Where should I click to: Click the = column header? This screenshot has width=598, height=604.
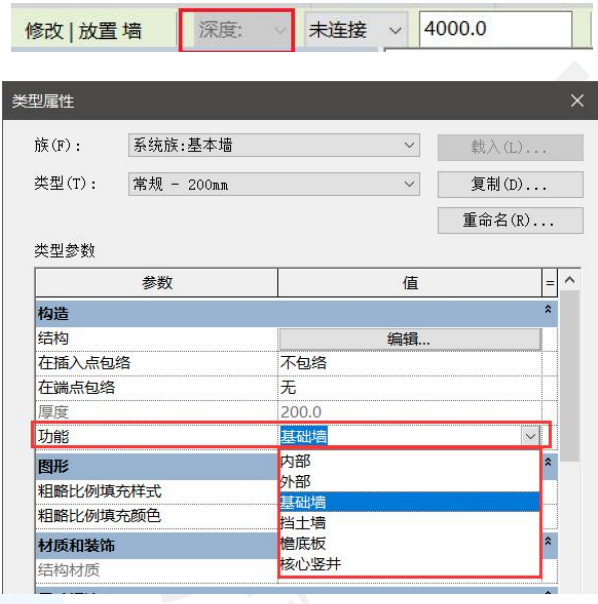pyautogui.click(x=550, y=283)
